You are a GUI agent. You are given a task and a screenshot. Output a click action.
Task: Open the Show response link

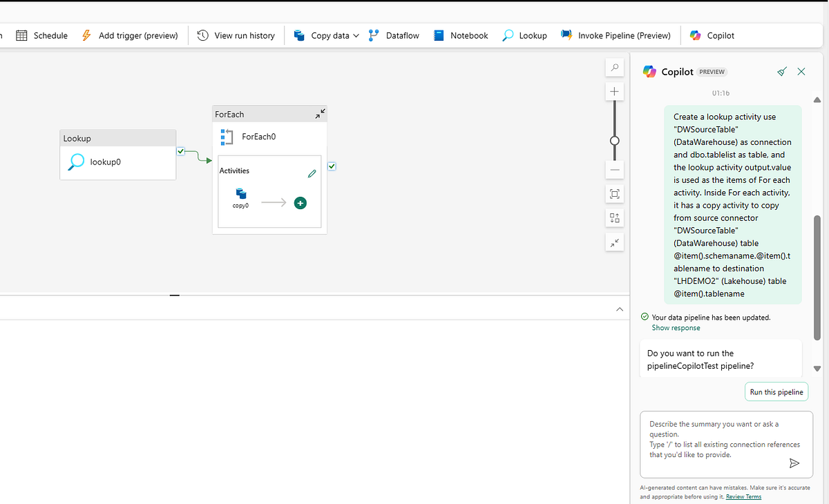pos(676,328)
